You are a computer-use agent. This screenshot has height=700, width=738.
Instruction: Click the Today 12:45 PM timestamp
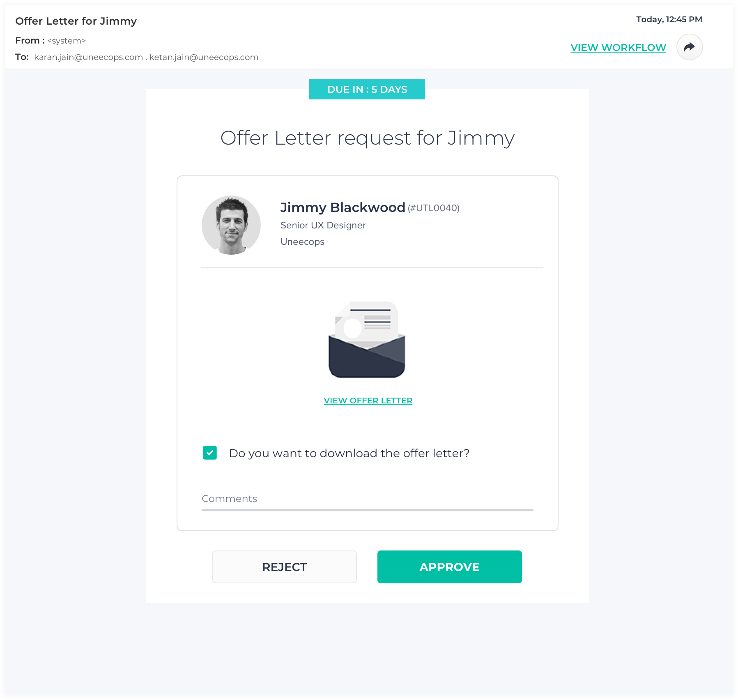[669, 19]
